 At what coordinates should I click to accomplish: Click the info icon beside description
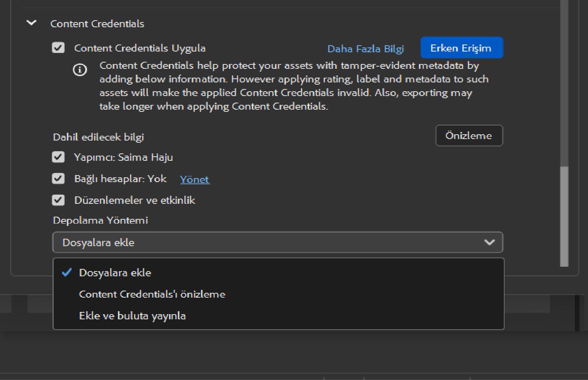pyautogui.click(x=80, y=70)
